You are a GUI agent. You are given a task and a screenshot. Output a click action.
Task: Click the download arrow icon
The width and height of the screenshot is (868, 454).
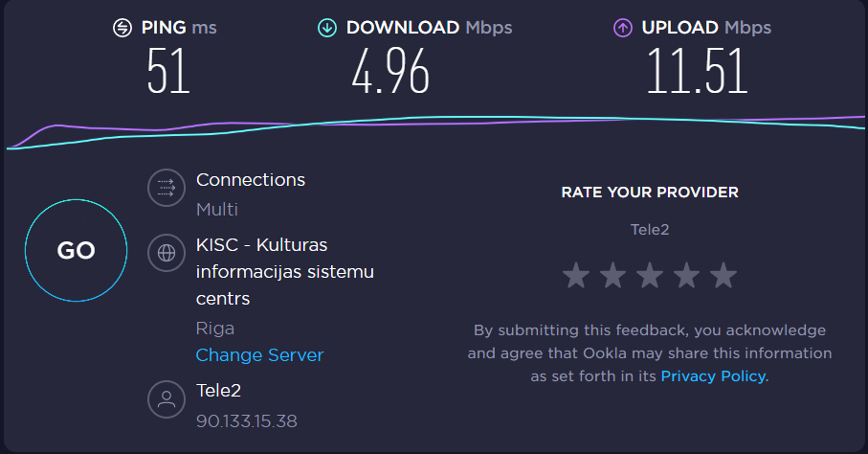(x=327, y=28)
